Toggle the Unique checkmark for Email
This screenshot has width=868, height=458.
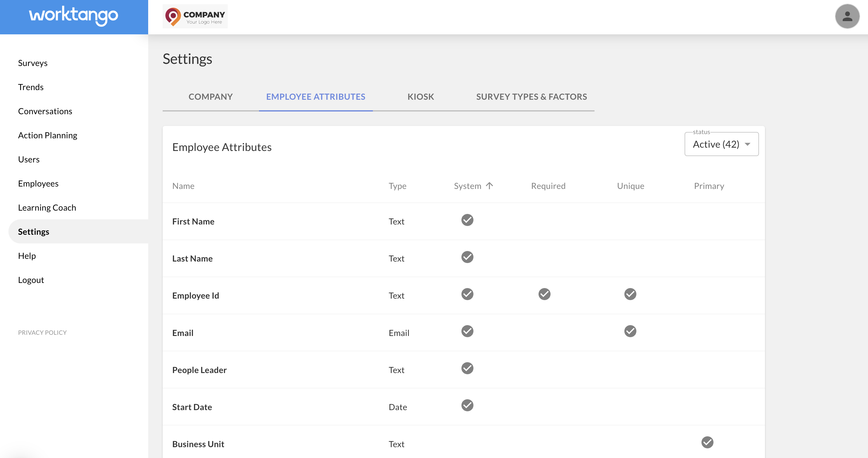[x=630, y=331]
